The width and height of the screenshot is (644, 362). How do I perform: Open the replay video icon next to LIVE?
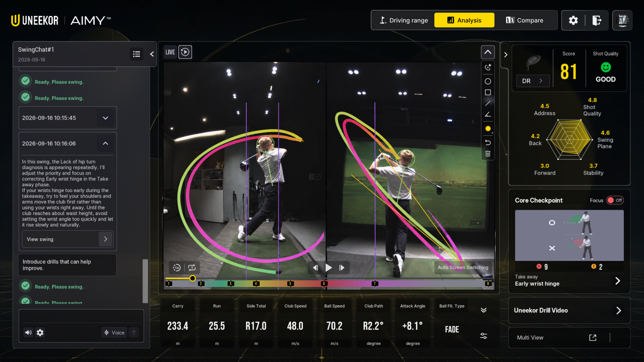click(x=185, y=52)
